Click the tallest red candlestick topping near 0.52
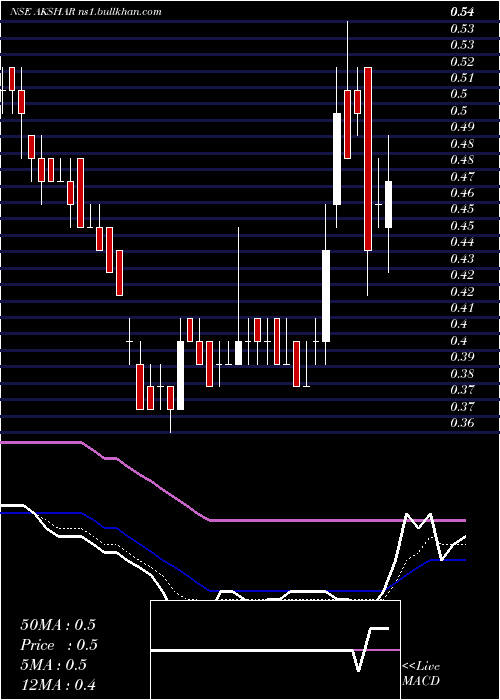Viewport: 500px width, 700px height. [368, 158]
